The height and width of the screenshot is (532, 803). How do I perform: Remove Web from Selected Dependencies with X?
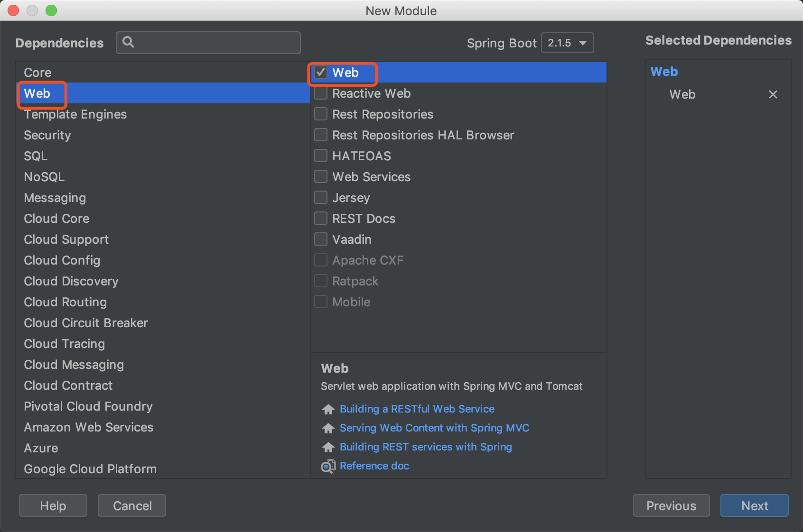(x=773, y=94)
